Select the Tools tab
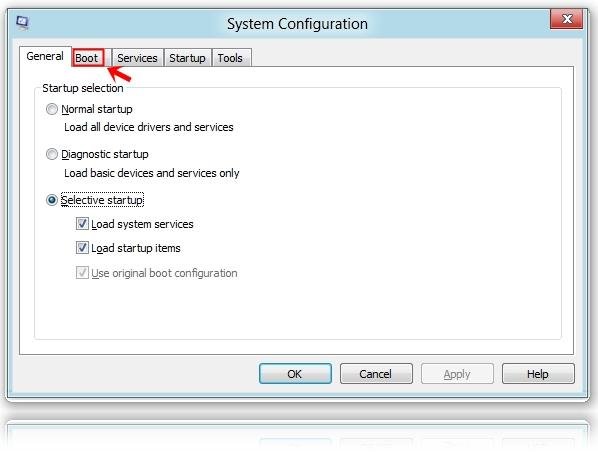Image resolution: width=598 pixels, height=452 pixels. click(230, 58)
